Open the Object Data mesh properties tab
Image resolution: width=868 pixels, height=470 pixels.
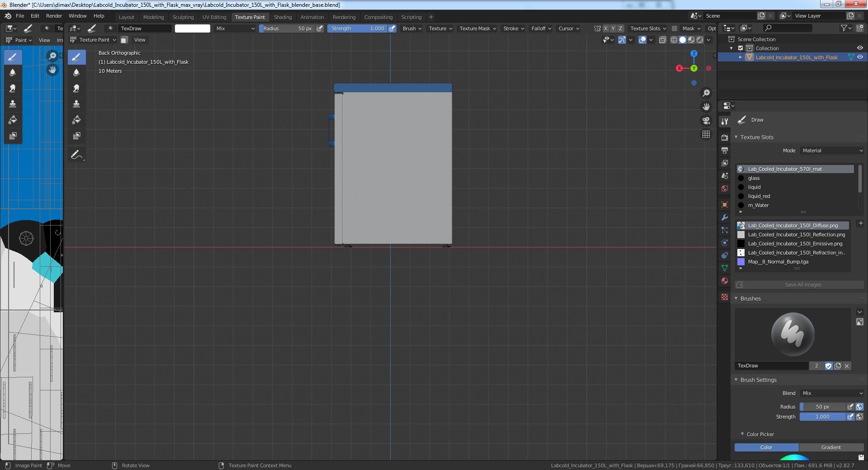pyautogui.click(x=725, y=268)
